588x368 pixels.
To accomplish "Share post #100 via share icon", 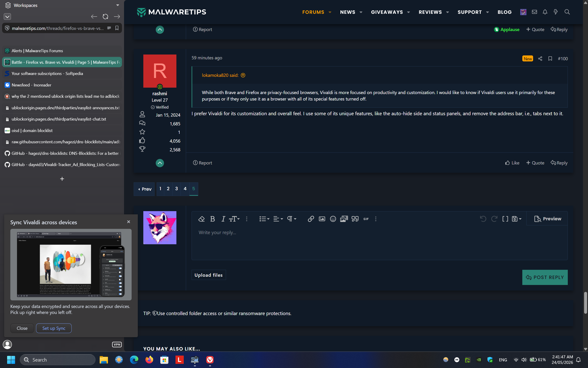I will (540, 59).
